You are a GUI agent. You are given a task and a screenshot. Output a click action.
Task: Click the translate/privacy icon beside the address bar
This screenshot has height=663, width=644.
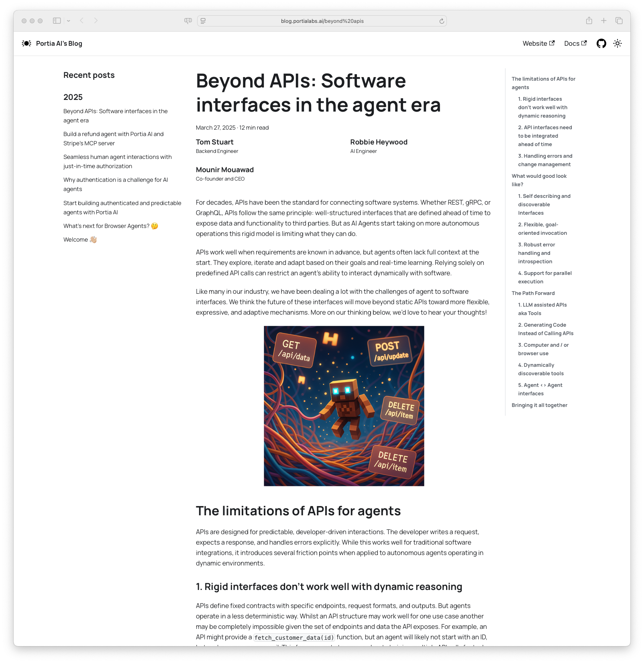click(188, 20)
